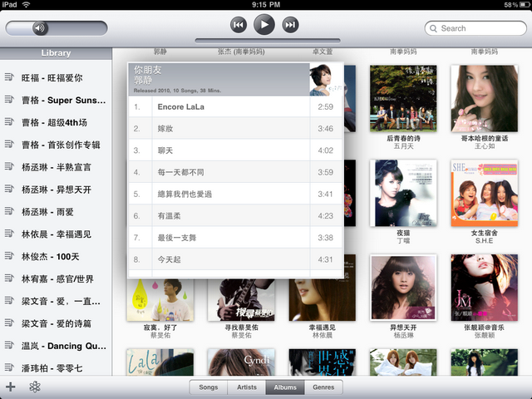
Task: Open playlist 杨丞琳 - 雨爱
Action: pyautogui.click(x=56, y=212)
